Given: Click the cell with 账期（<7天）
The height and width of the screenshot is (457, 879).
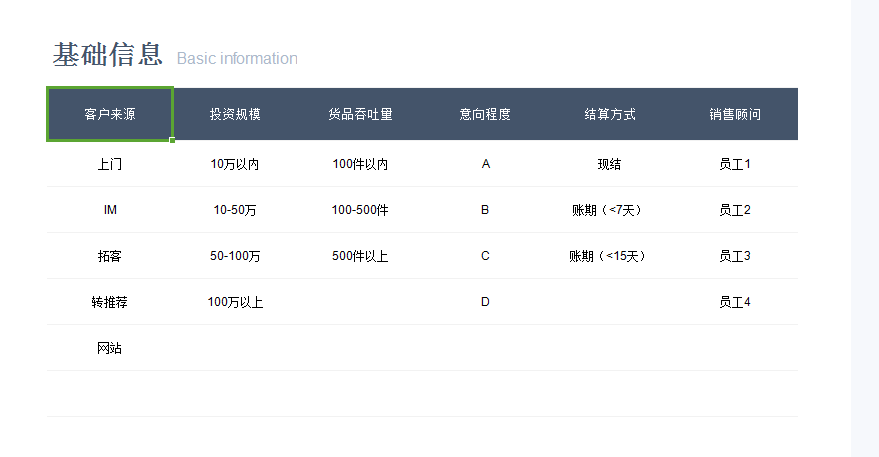Looking at the screenshot, I should pyautogui.click(x=610, y=210).
